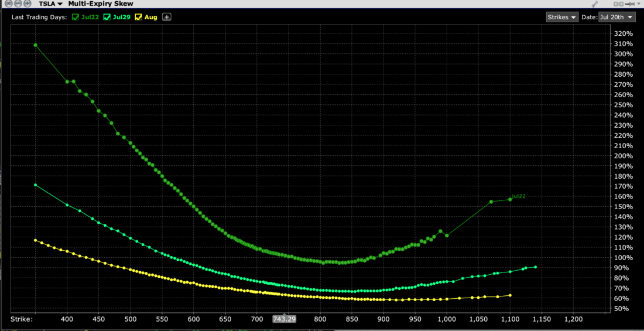The image size is (644, 331).
Task: Click the Jul22 label at curve end
Action: coord(519,196)
